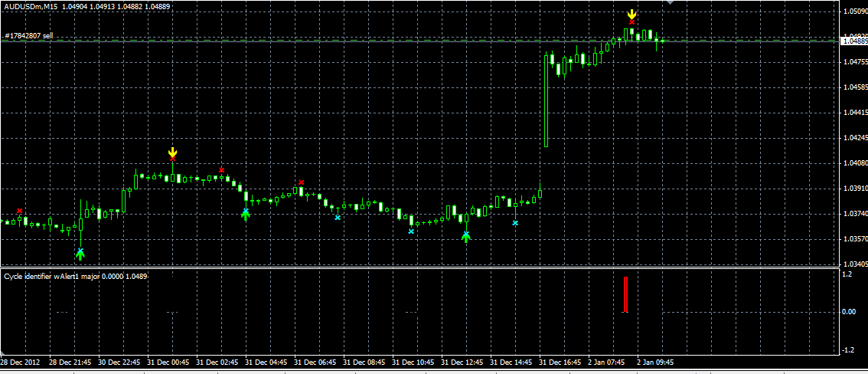Click the yellow down arrow above the 2 Jan peak
The width and height of the screenshot is (868, 374).
coord(631,14)
